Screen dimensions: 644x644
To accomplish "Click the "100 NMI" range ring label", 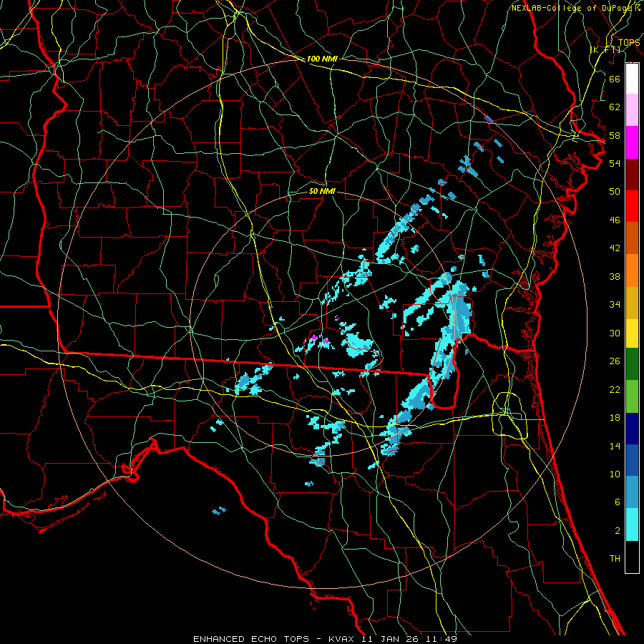I will pos(322,59).
